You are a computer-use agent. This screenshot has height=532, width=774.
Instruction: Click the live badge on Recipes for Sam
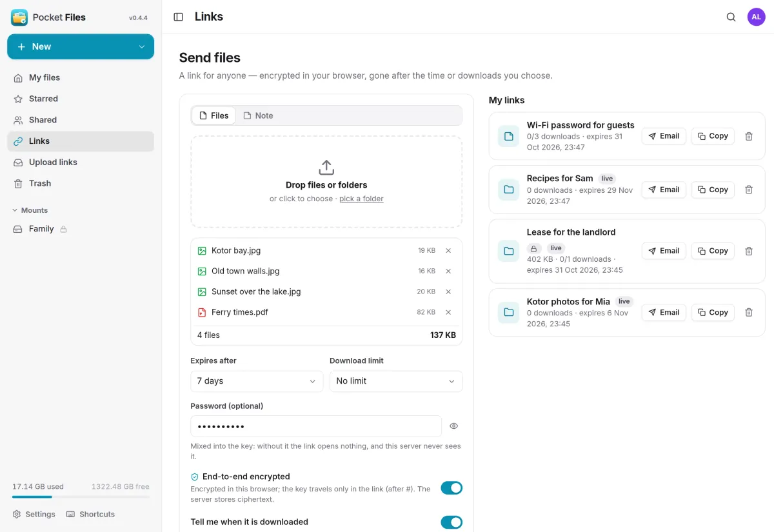click(x=607, y=179)
